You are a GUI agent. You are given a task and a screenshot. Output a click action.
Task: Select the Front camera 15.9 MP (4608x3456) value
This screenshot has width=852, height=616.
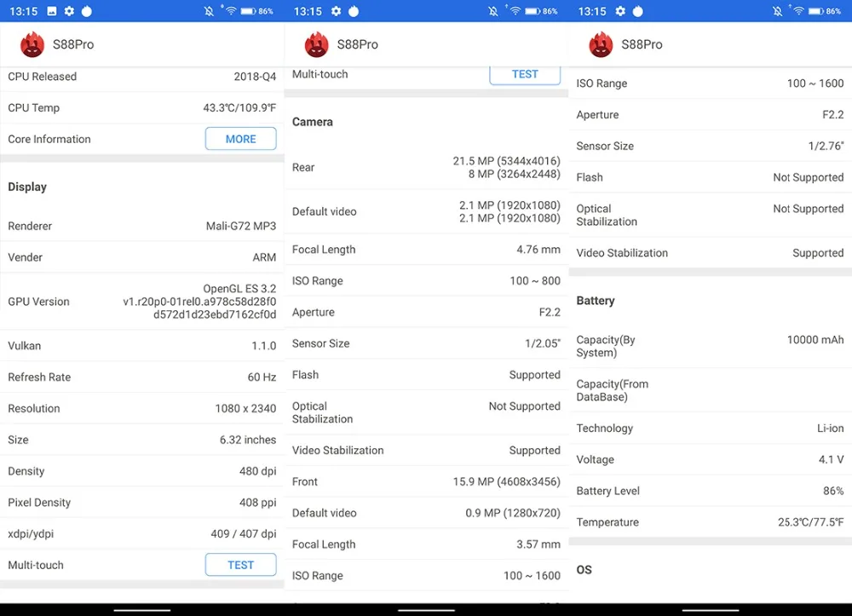click(506, 482)
